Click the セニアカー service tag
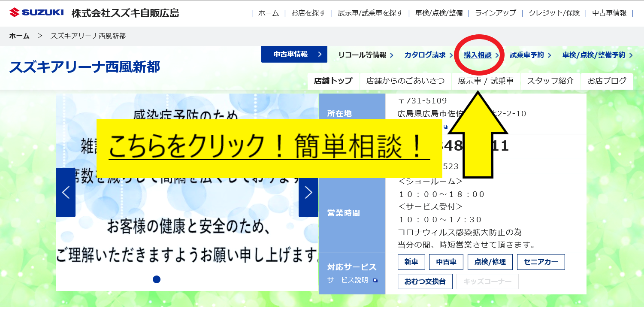 click(541, 262)
